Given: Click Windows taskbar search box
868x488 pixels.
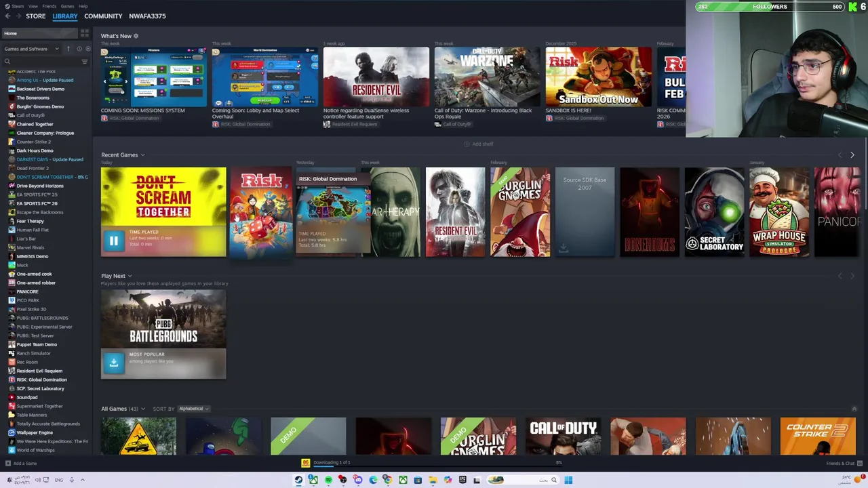Looking at the screenshot, I should coord(523,480).
